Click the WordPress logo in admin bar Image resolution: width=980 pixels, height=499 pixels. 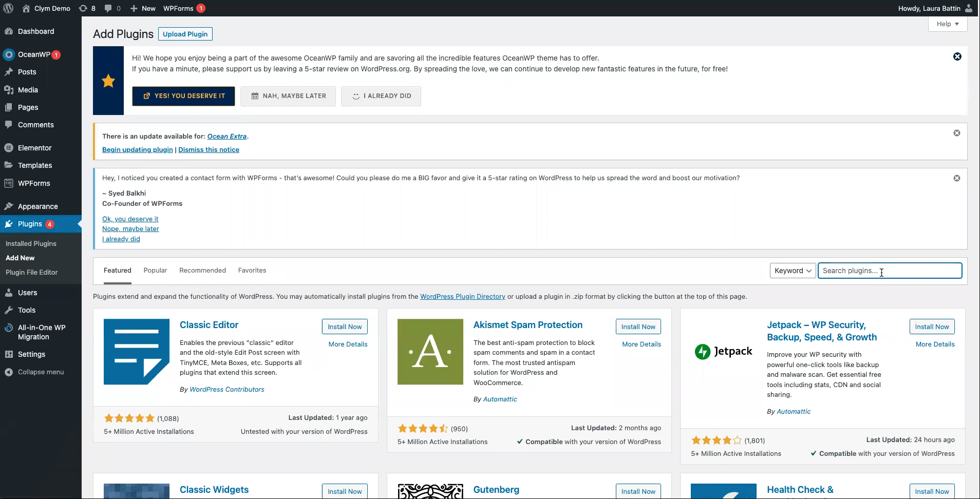[x=8, y=8]
